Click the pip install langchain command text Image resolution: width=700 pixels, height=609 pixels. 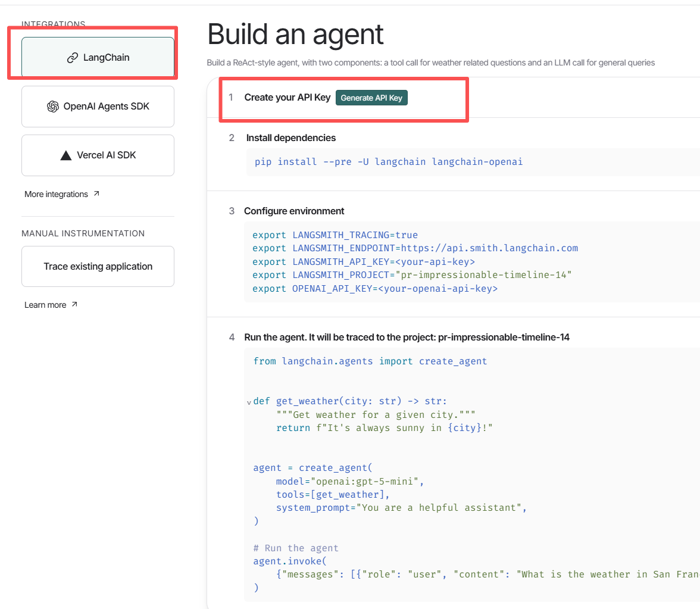(388, 162)
